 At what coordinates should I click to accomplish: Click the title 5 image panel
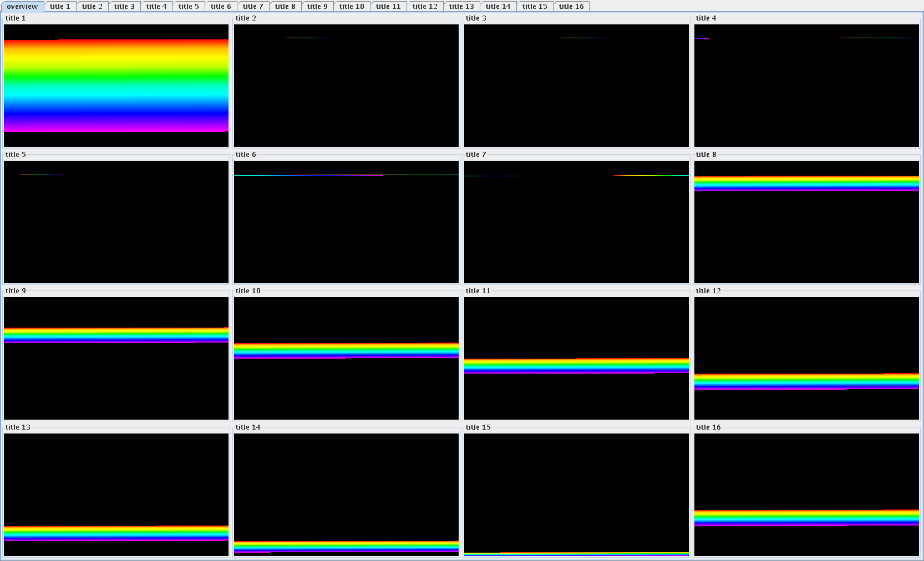point(116,222)
